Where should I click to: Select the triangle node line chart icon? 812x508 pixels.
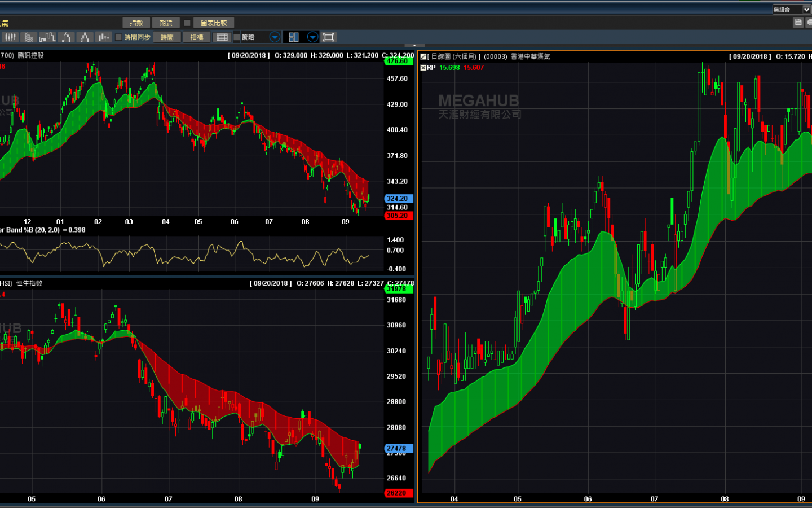[85, 37]
